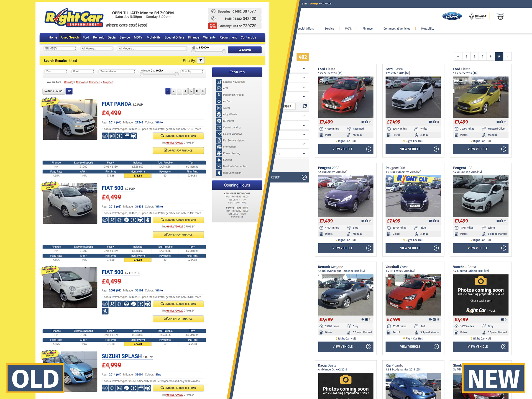532x399 pixels.
Task: Open Finance in the new site navigation
Action: pyautogui.click(x=367, y=29)
